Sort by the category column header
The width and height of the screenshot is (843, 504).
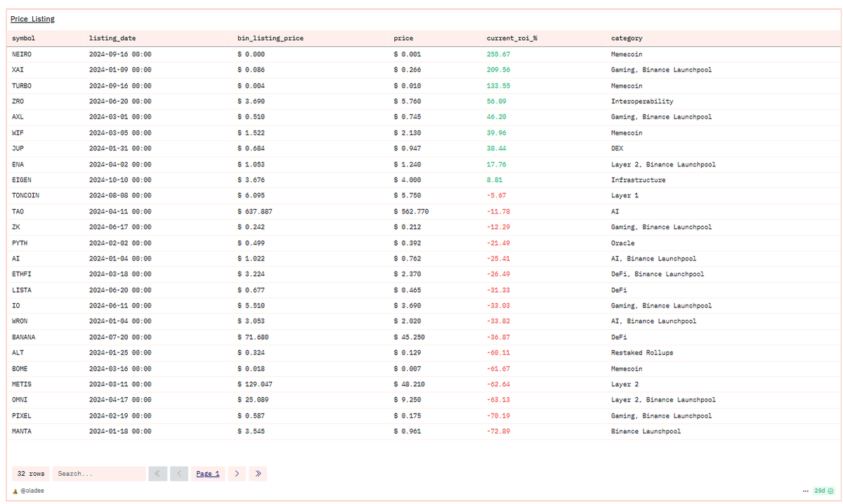627,38
